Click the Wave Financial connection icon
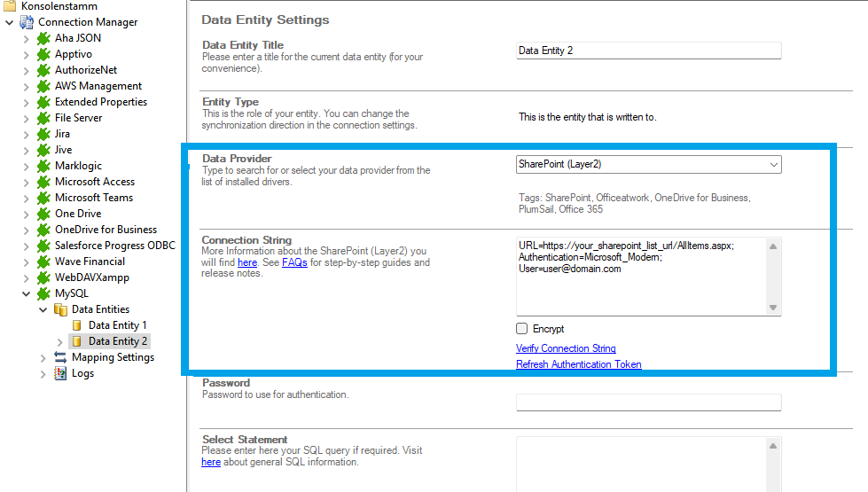The width and height of the screenshot is (868, 492). [x=43, y=262]
